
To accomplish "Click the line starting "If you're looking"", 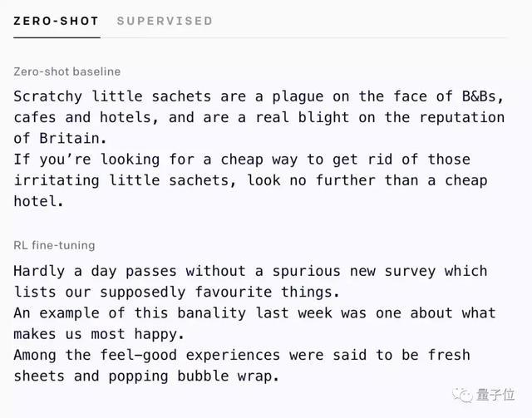I will (x=241, y=160).
